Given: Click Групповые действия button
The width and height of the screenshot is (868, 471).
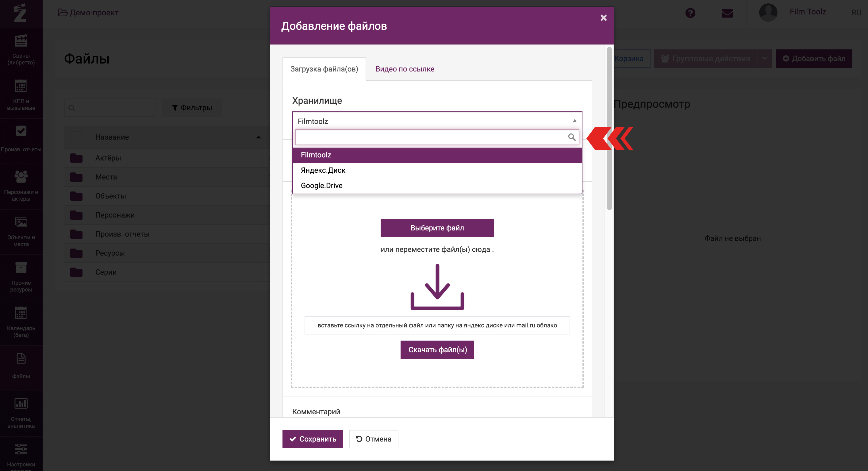Looking at the screenshot, I should (x=705, y=58).
